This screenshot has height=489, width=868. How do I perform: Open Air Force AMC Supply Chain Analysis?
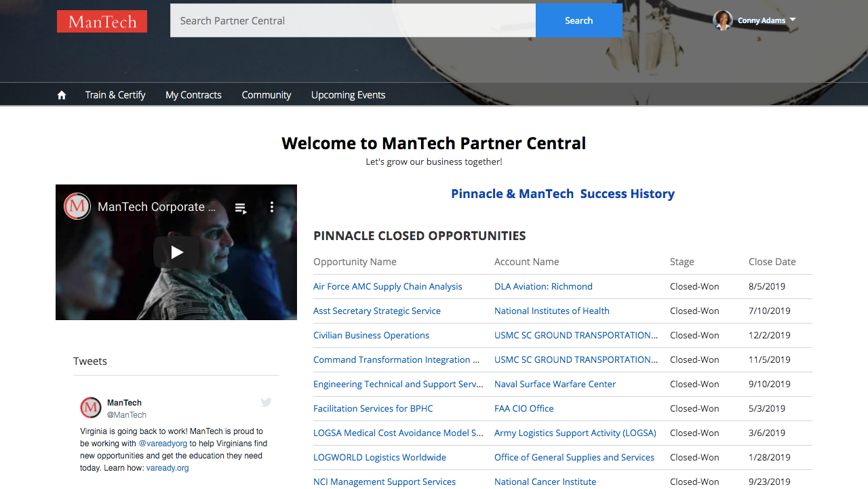(388, 286)
